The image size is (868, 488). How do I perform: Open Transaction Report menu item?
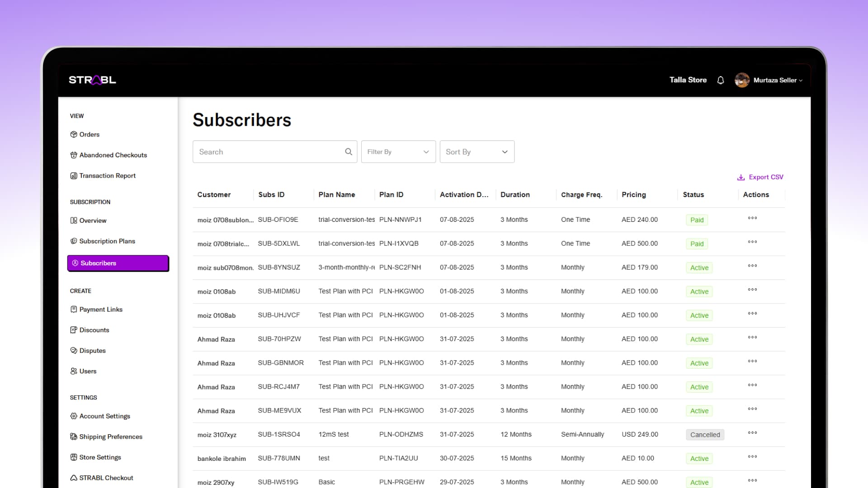point(107,176)
